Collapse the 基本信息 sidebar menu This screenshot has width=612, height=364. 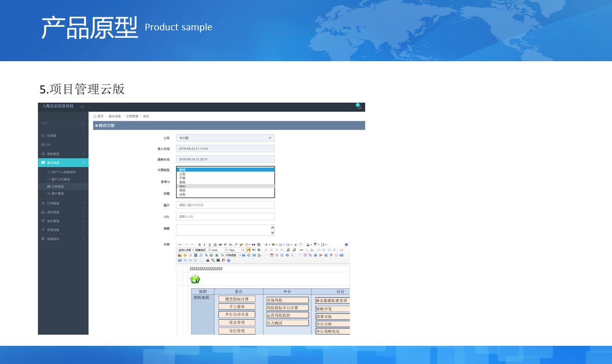click(x=63, y=163)
